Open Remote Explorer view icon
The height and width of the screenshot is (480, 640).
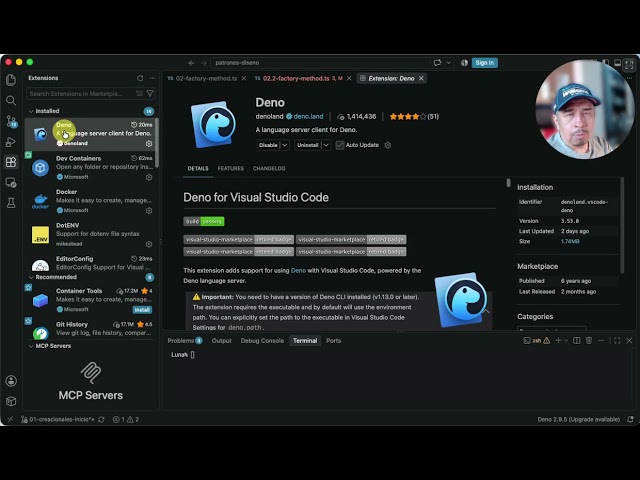[11, 182]
